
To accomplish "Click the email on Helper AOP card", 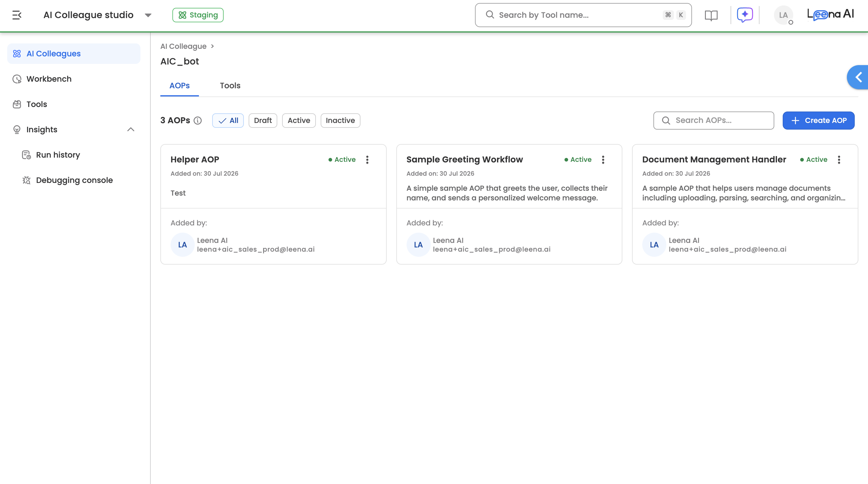I will 256,250.
